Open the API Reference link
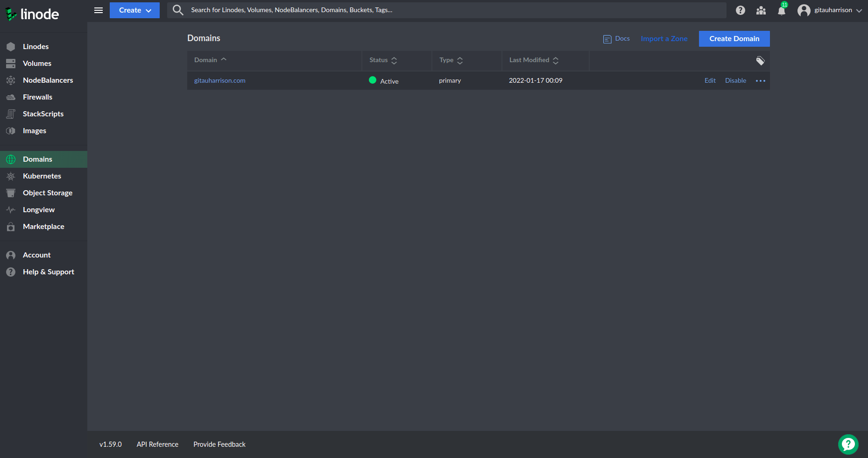 click(157, 444)
